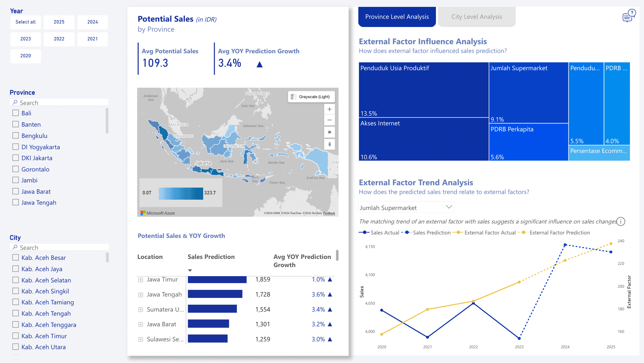Image resolution: width=644 pixels, height=363 pixels.
Task: Expand the Jawa Barat table row
Action: click(140, 324)
